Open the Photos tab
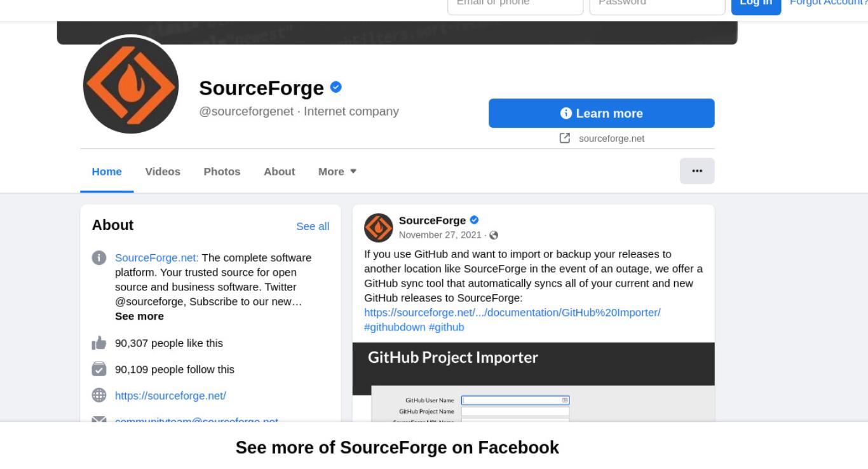Viewport: 868px width, 469px height. coord(222,172)
